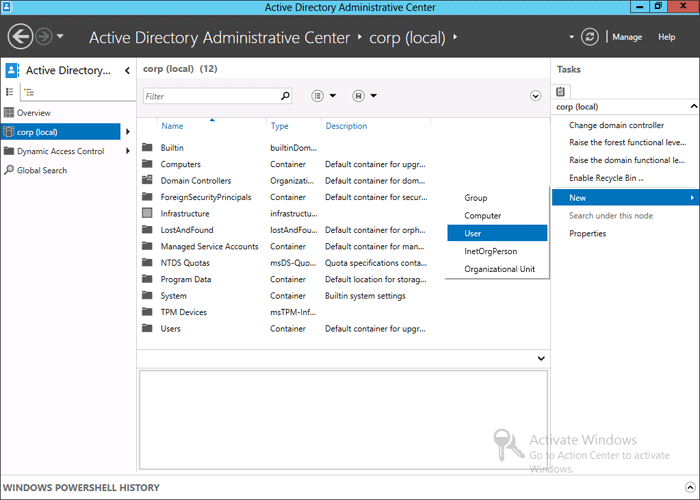The image size is (700, 500).
Task: Sort list by the Name column header
Action: [x=172, y=127]
